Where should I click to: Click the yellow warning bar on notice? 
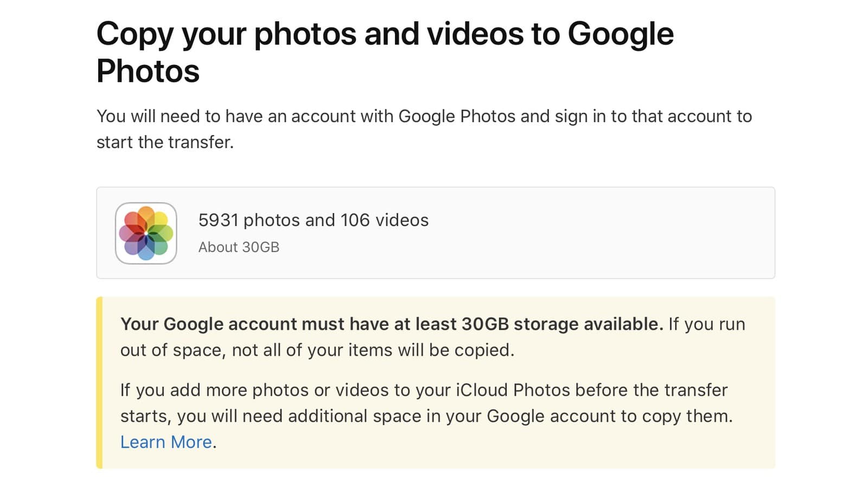(99, 382)
